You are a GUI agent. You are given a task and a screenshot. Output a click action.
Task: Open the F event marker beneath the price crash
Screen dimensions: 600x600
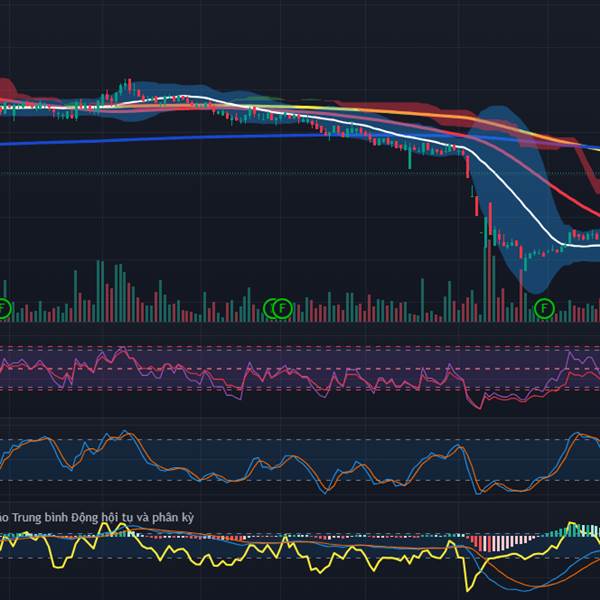[544, 308]
